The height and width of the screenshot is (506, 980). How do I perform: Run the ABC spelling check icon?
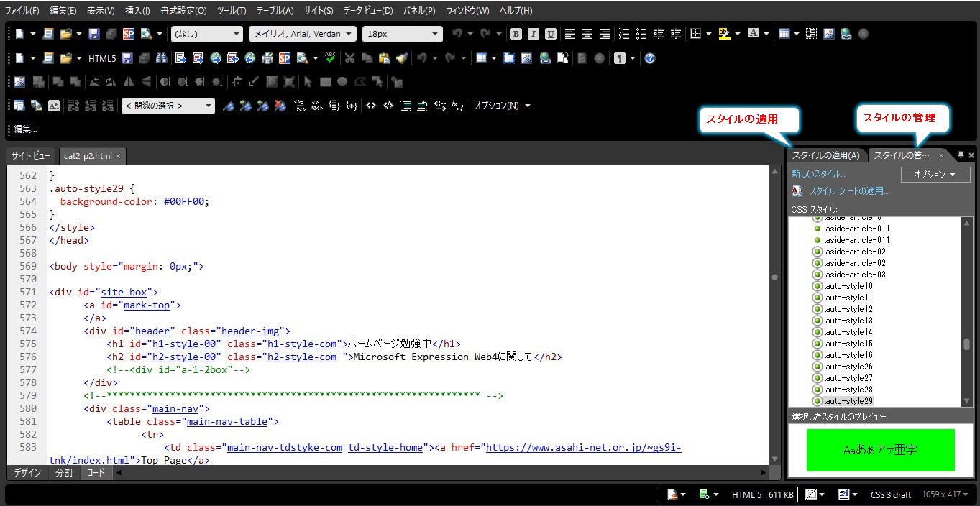330,58
